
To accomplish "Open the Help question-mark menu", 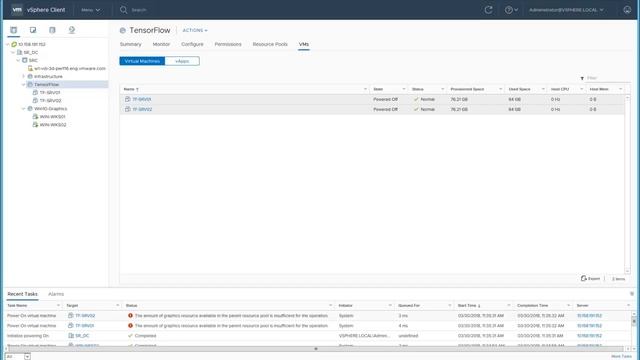I will click(x=511, y=10).
